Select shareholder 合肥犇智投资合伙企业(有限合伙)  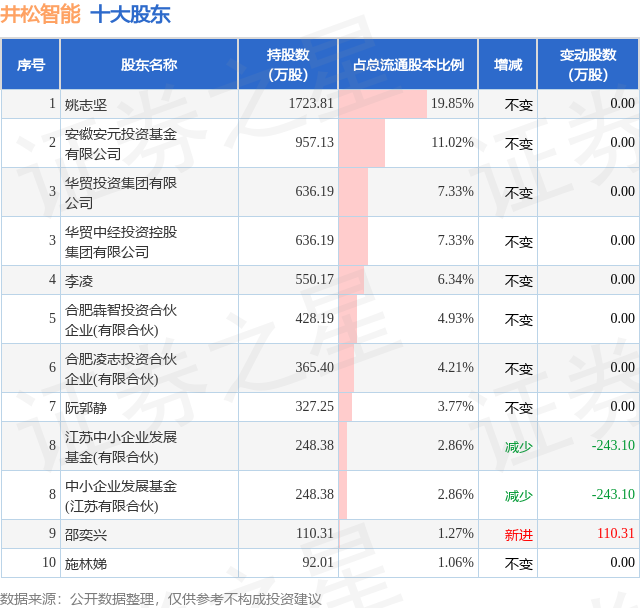(121, 320)
